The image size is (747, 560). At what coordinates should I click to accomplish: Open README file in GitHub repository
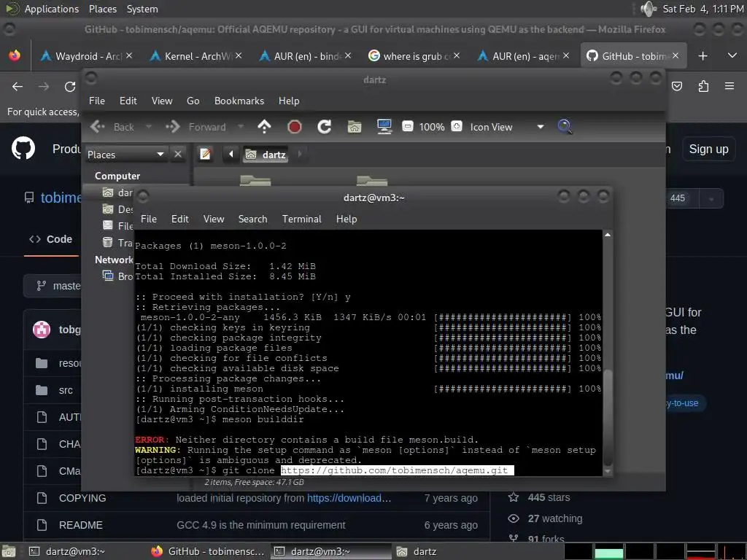(80, 525)
